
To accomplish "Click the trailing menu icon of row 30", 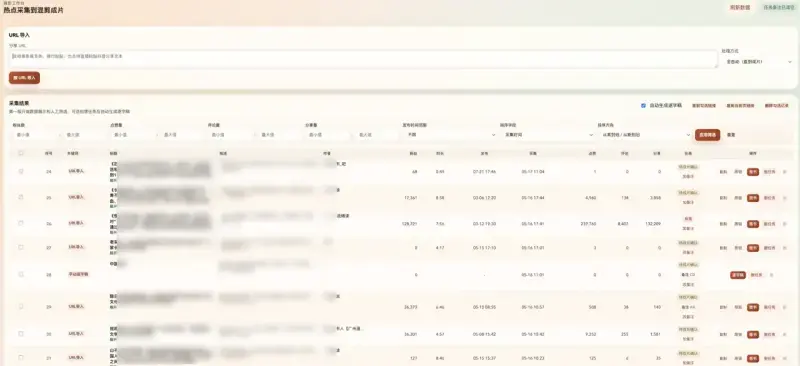I will 784,334.
